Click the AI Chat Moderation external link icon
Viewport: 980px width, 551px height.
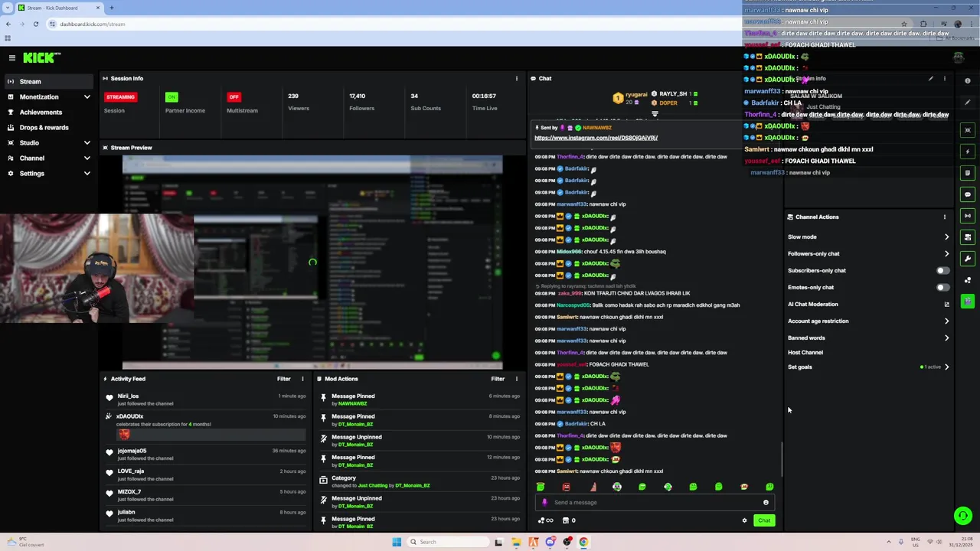[x=946, y=305]
